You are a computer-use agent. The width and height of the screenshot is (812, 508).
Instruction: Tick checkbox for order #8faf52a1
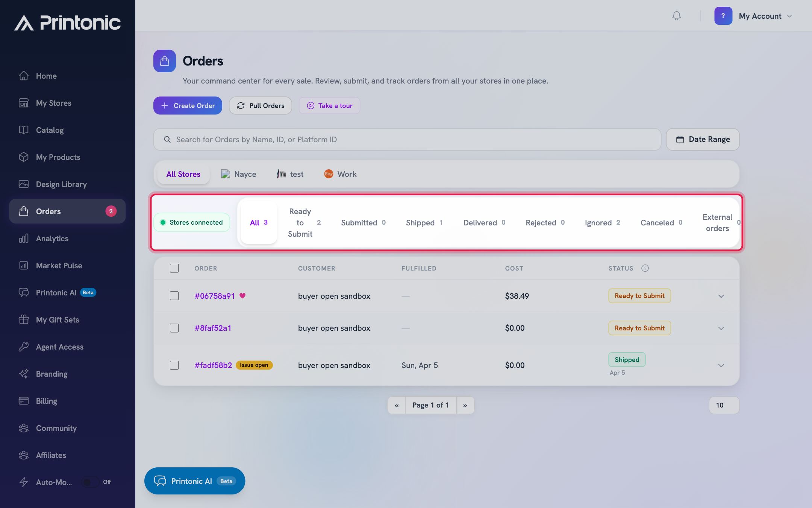174,328
